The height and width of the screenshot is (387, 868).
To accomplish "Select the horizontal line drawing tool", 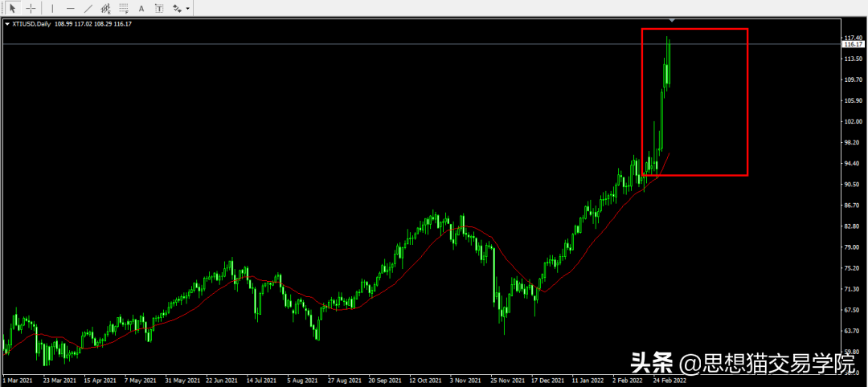I will coord(70,8).
